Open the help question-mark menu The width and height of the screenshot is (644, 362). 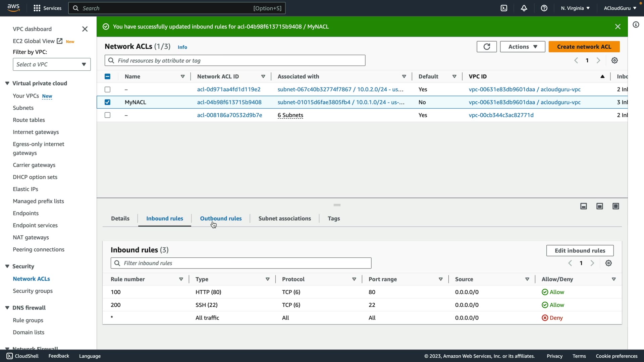tap(544, 8)
